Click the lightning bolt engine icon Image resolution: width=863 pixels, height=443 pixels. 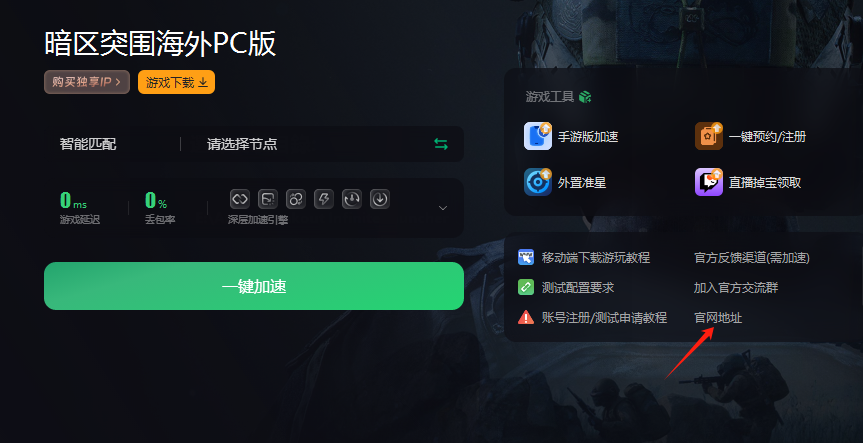pos(324,199)
